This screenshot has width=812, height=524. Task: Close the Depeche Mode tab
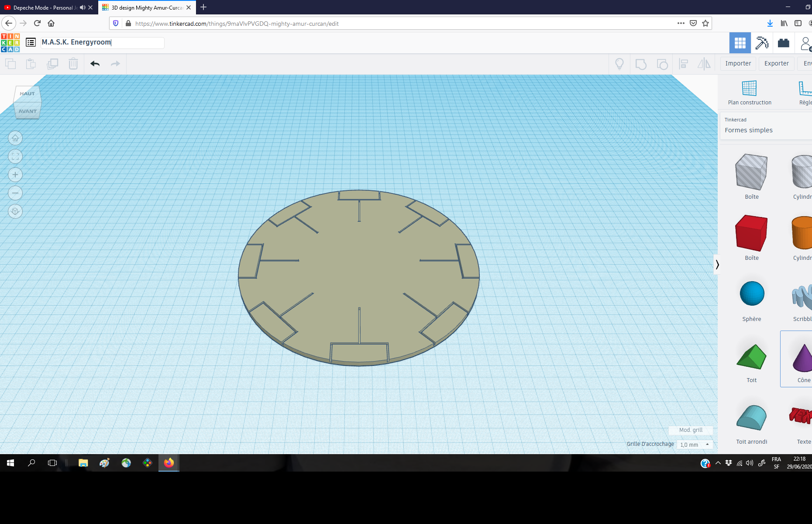pyautogui.click(x=90, y=7)
